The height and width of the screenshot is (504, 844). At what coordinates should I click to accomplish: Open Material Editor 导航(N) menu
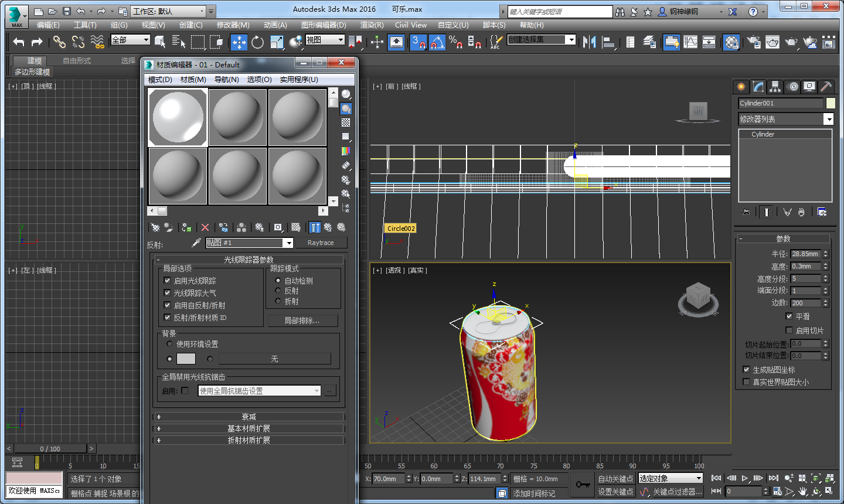point(226,80)
